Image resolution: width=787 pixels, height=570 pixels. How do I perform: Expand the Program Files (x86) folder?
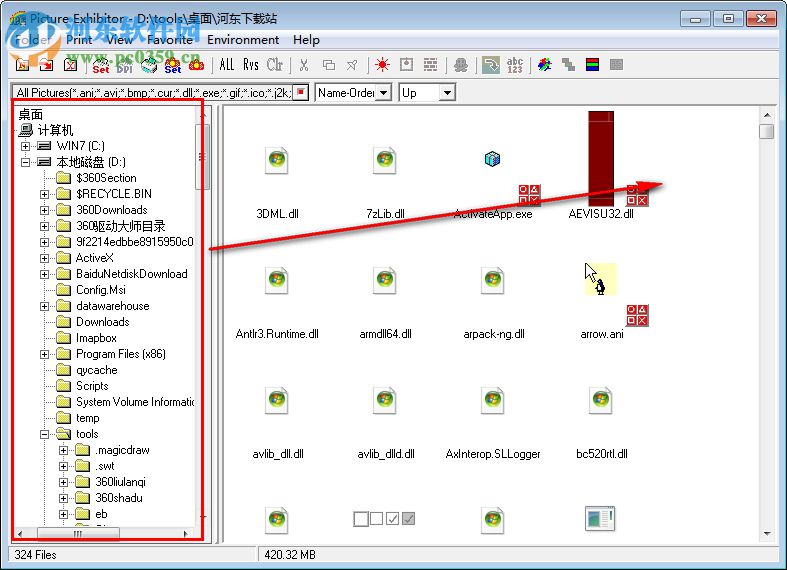click(x=45, y=354)
